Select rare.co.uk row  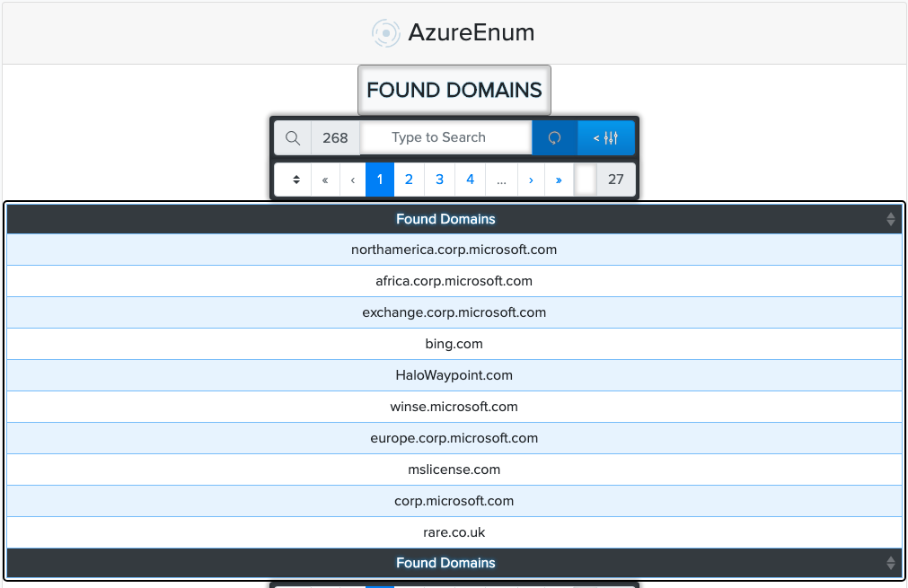click(x=454, y=532)
